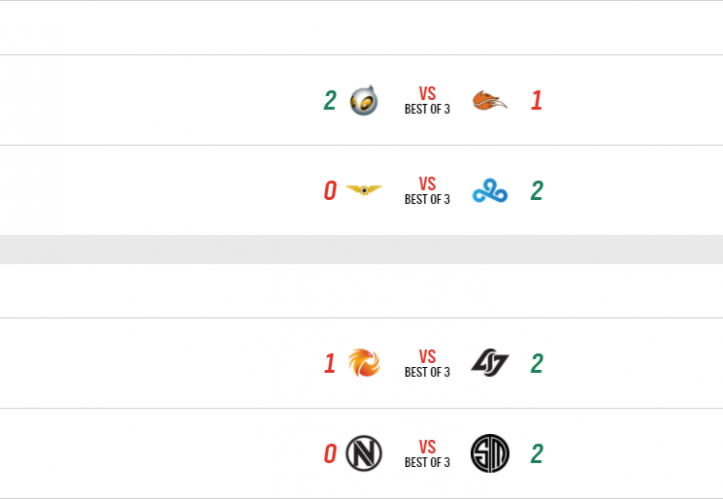Select the CLG team logo
723x500 pixels.
point(490,364)
